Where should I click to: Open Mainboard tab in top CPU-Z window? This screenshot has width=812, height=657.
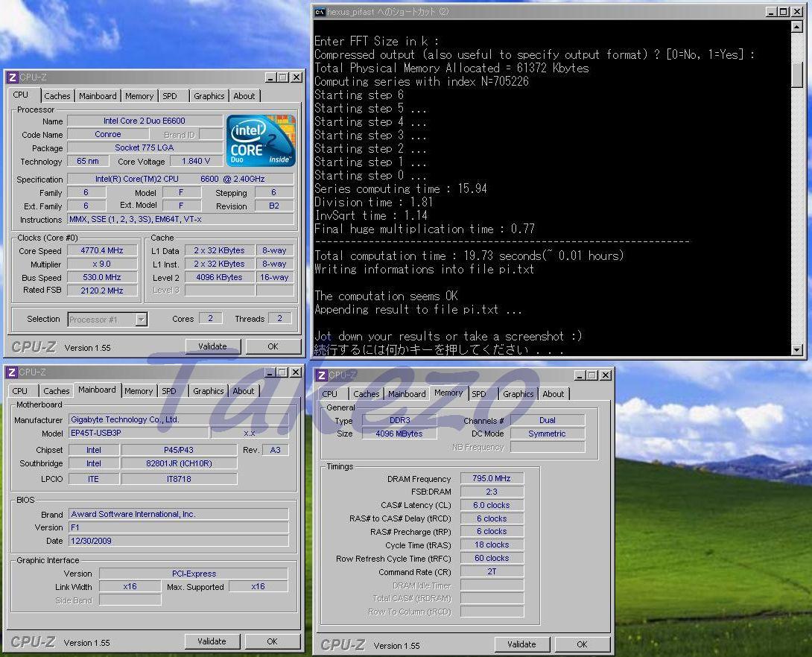(x=98, y=96)
